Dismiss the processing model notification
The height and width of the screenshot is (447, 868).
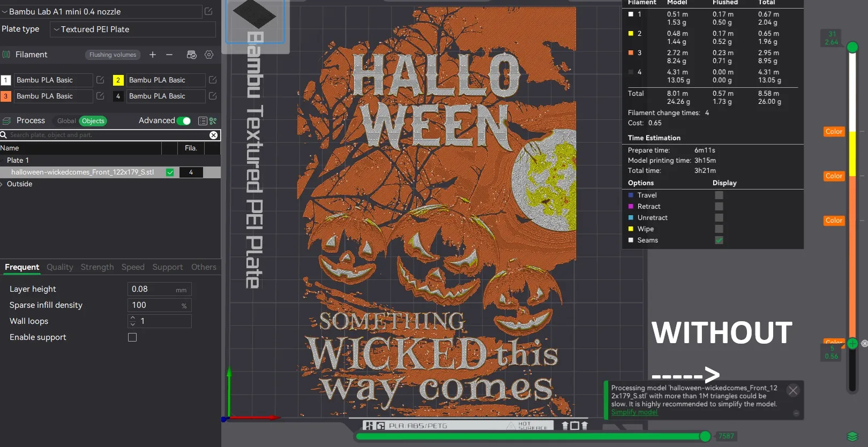point(793,391)
